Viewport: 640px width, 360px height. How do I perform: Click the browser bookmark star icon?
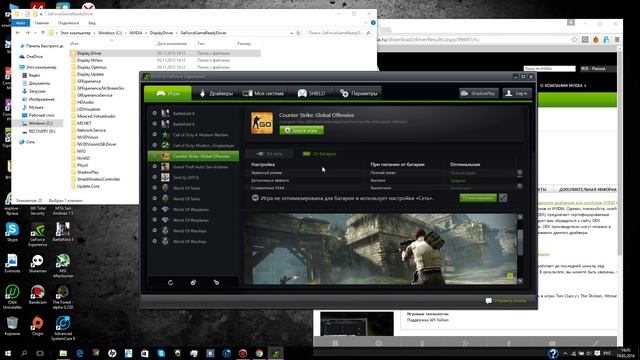(x=574, y=40)
